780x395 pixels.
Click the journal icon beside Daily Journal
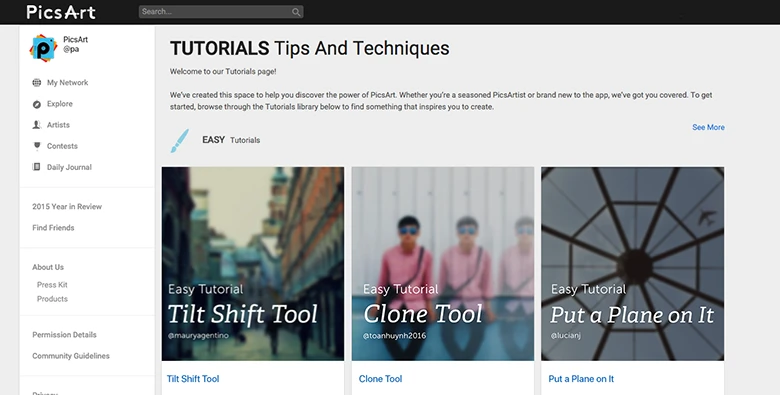click(x=37, y=167)
